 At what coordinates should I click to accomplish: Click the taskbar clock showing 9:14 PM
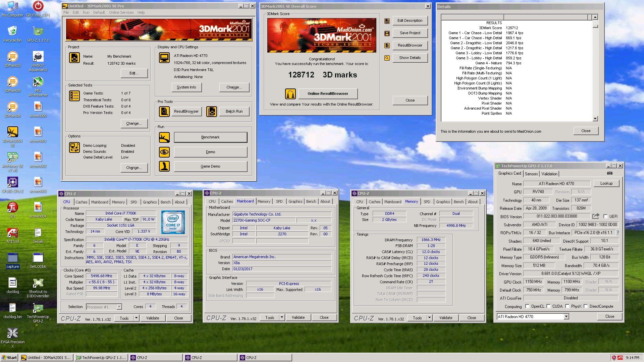point(632,358)
